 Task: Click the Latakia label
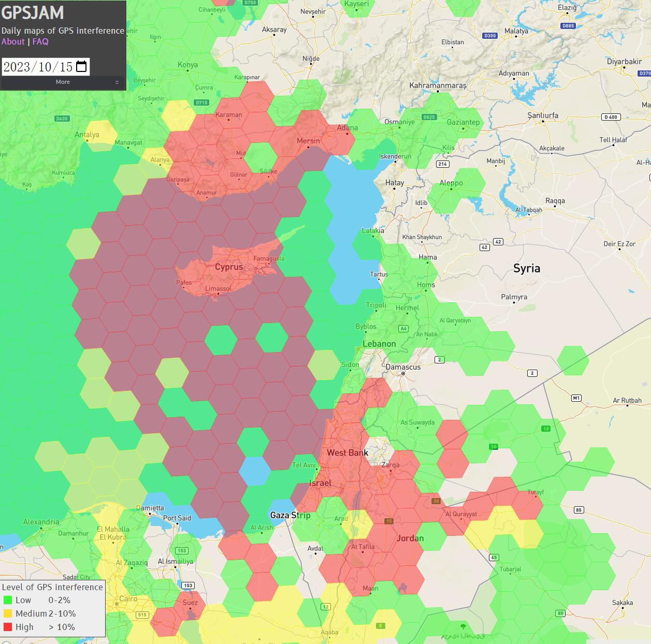(373, 231)
